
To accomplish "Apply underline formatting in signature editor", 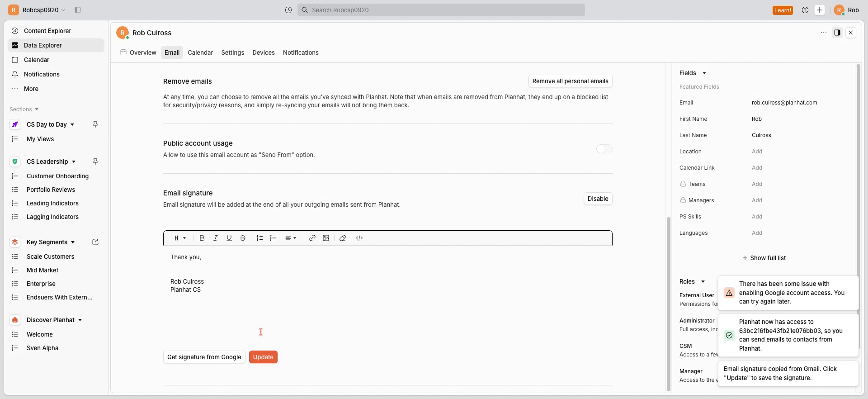I will [229, 238].
